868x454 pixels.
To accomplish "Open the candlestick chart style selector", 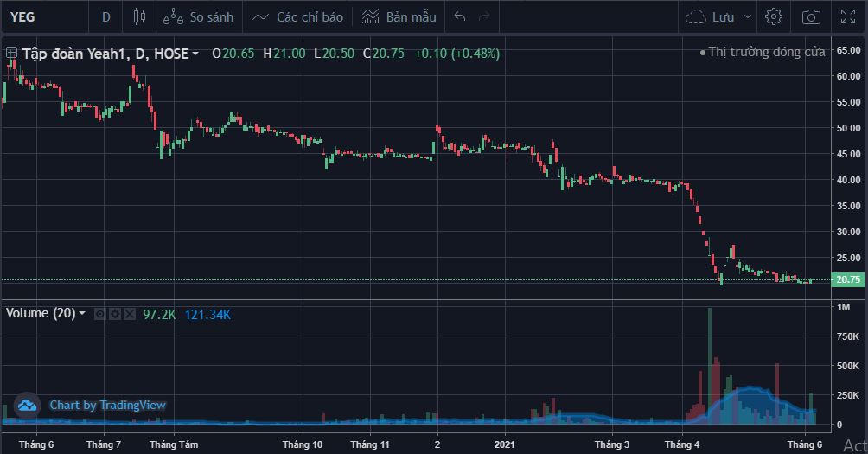I will [x=140, y=16].
